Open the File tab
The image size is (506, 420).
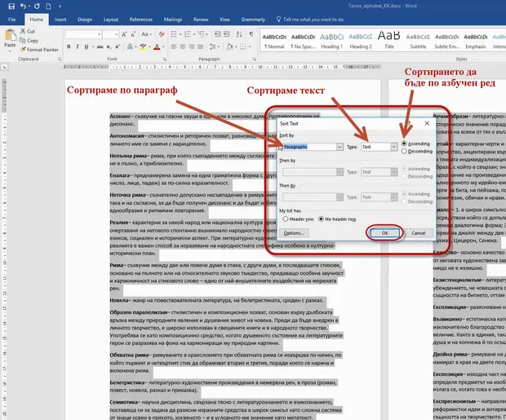coord(12,20)
